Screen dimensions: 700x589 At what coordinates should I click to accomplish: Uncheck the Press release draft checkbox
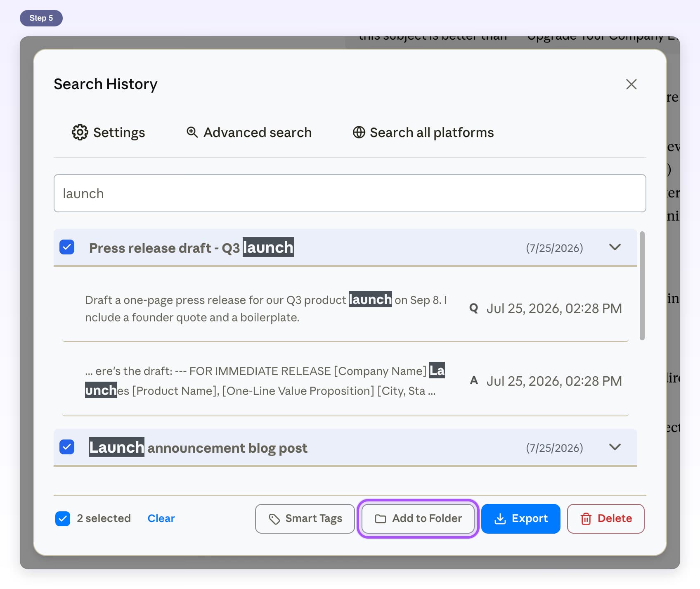pos(67,247)
